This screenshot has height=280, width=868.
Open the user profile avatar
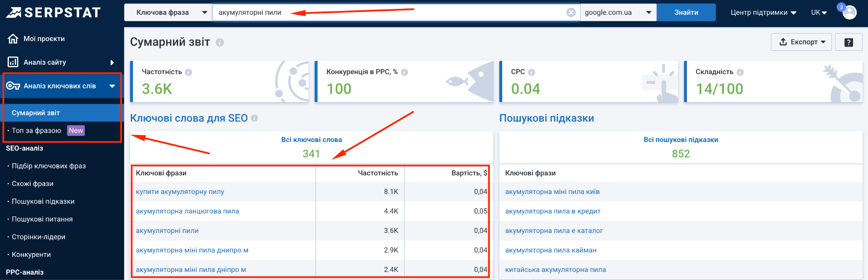849,13
